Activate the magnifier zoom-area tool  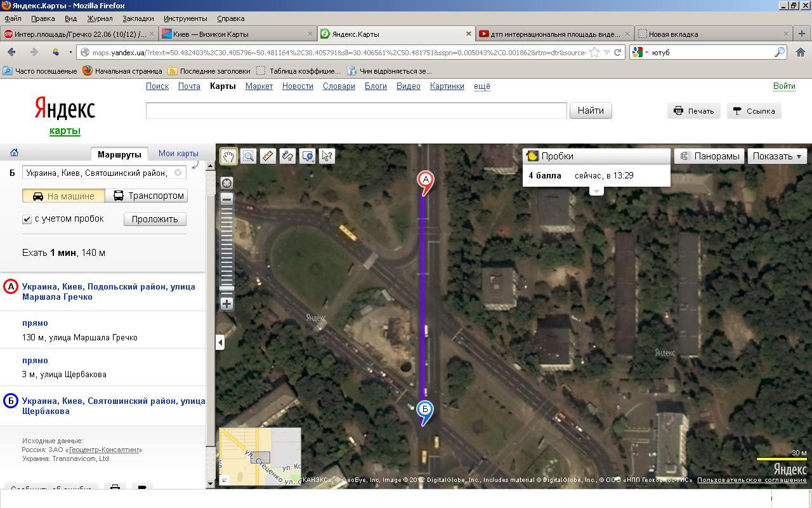click(x=248, y=156)
